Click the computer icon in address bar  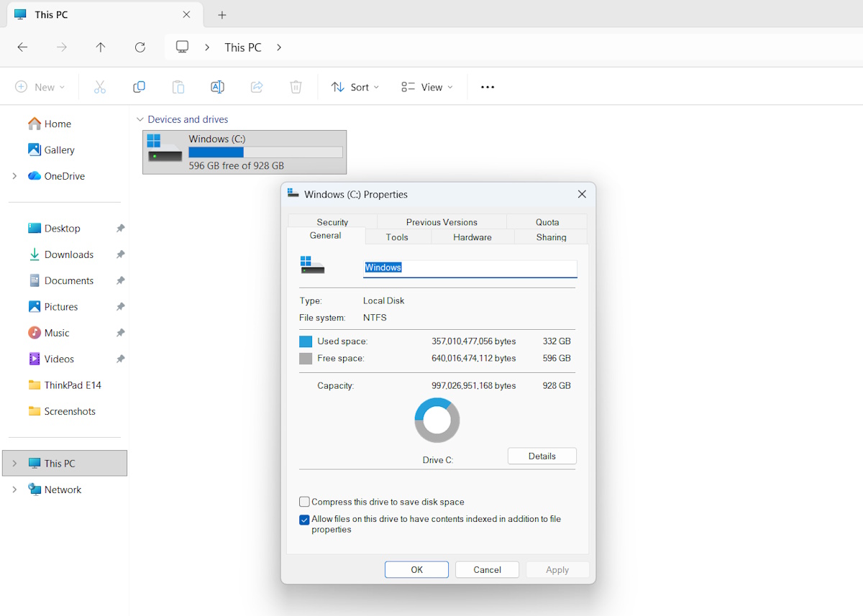(x=183, y=47)
